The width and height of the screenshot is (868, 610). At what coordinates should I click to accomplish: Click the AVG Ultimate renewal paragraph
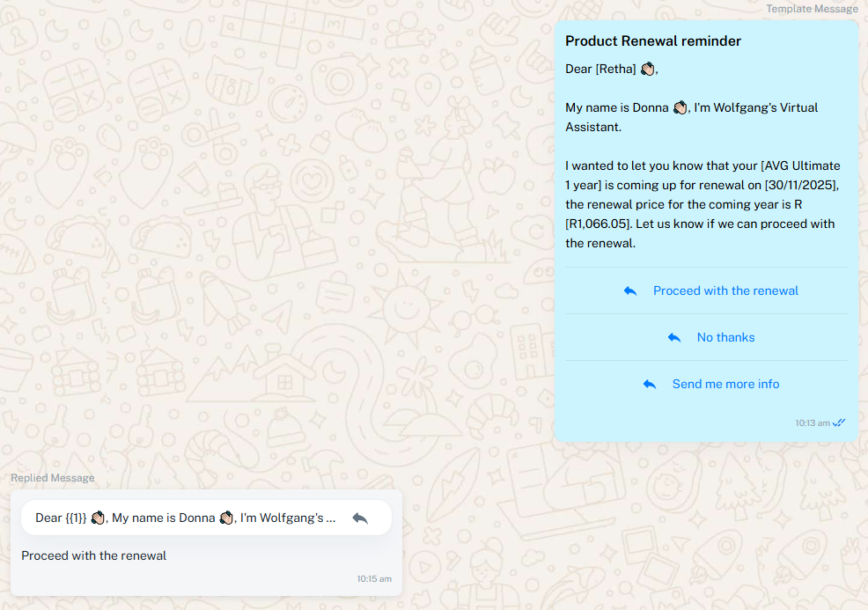(x=702, y=204)
